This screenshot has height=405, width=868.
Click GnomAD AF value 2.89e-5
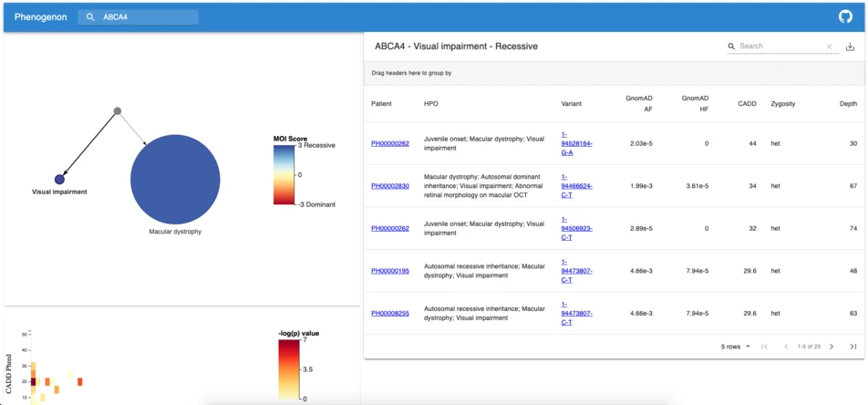click(641, 228)
